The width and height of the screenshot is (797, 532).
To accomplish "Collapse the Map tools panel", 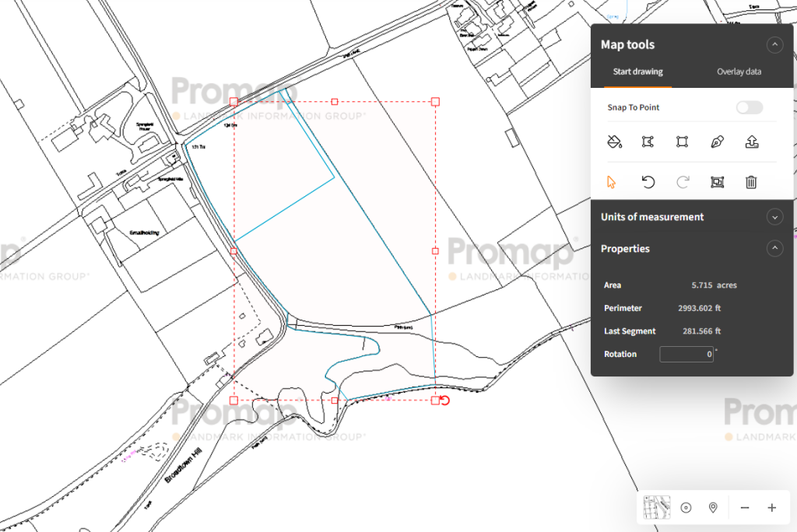I will coord(774,45).
